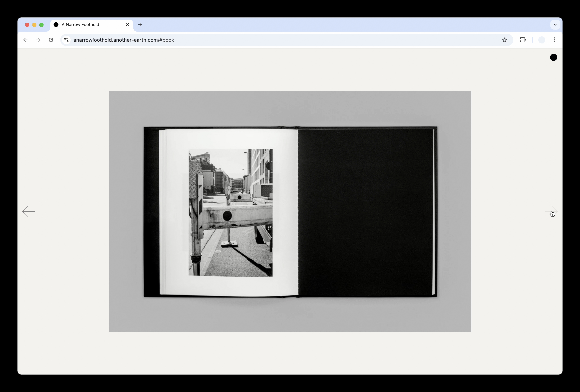Advance to next book spread arrow
This screenshot has width=580, height=392.
pos(552,212)
